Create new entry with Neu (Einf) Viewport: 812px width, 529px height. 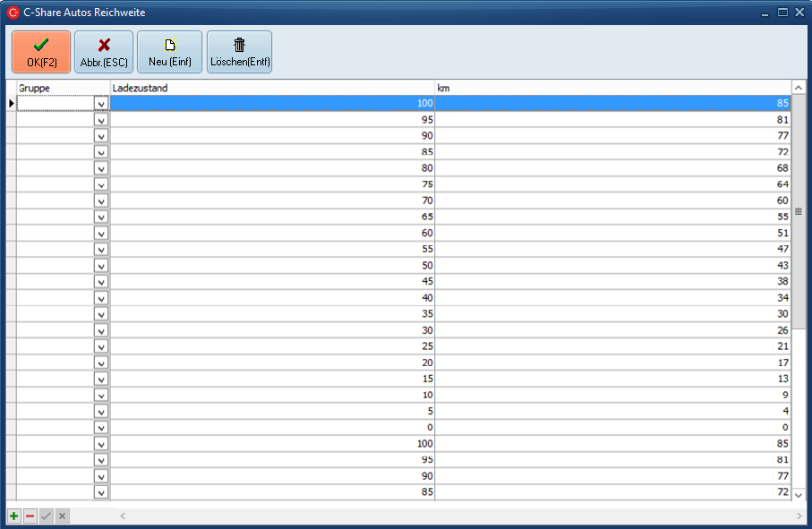click(169, 52)
